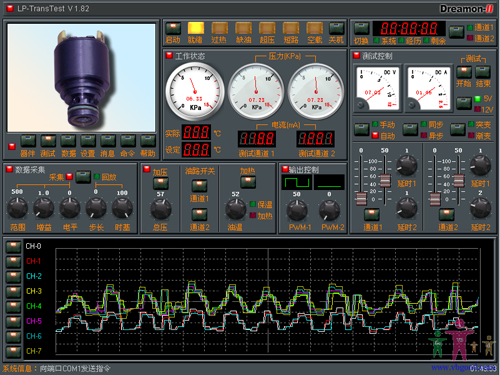Open the 设置 (settings) menu button
The image size is (500, 375).
[88, 141]
